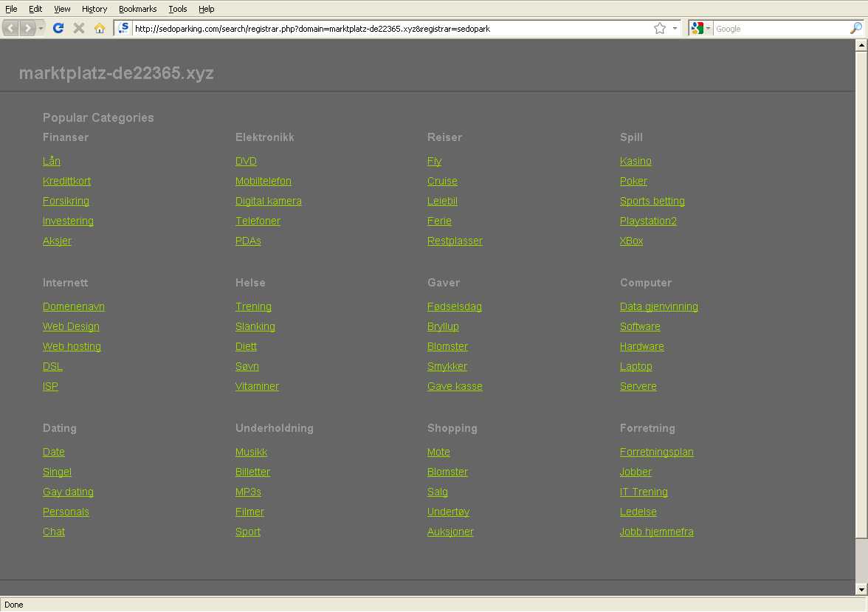Go to the Home page icon

point(100,28)
